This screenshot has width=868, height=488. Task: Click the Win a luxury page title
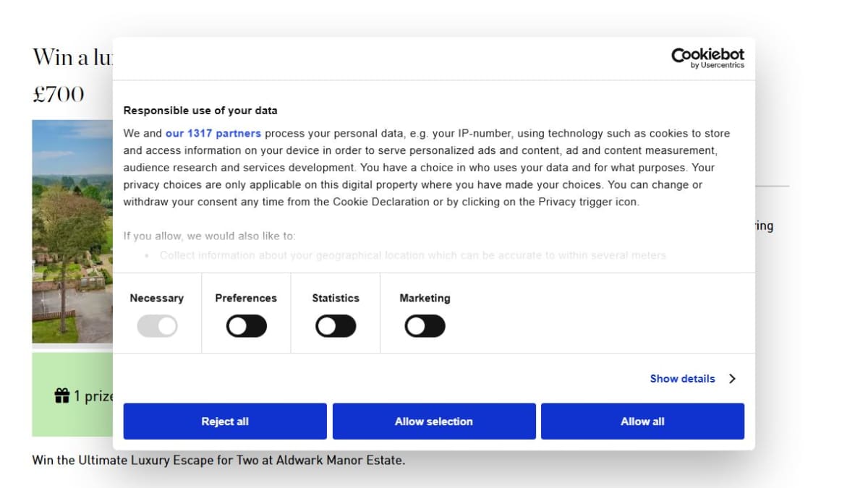72,56
